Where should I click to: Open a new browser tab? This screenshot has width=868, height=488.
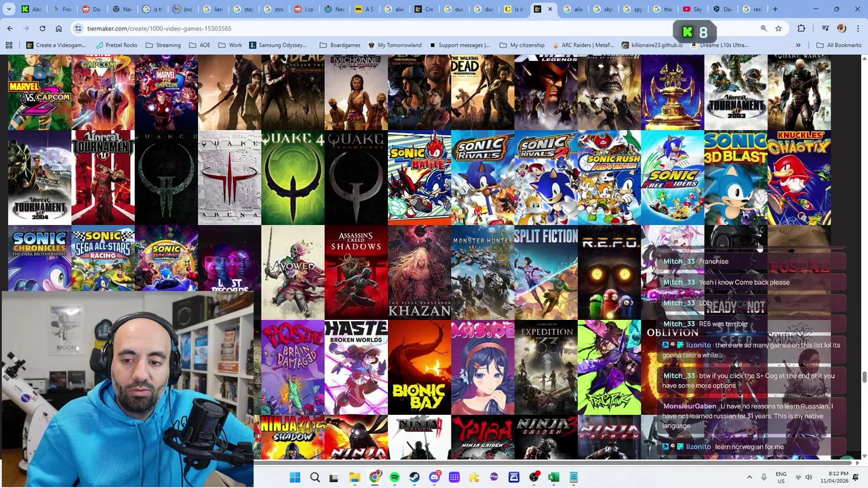[x=775, y=9]
